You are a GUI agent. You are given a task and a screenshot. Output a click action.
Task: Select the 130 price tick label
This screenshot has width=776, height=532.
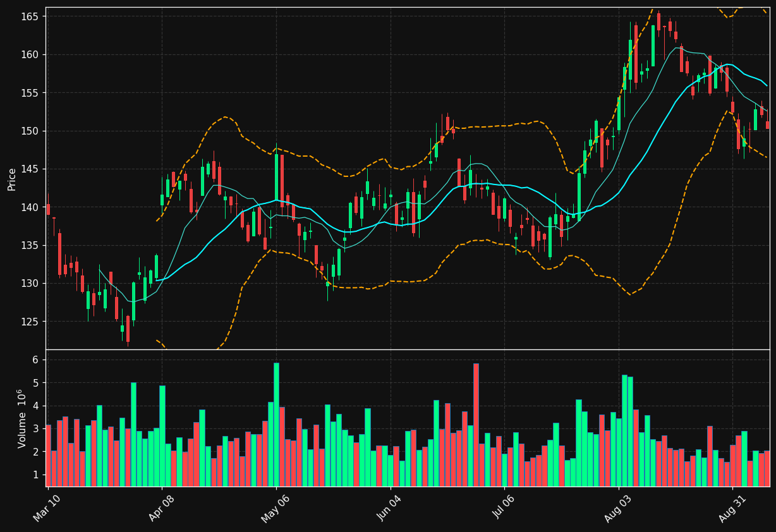click(x=28, y=283)
